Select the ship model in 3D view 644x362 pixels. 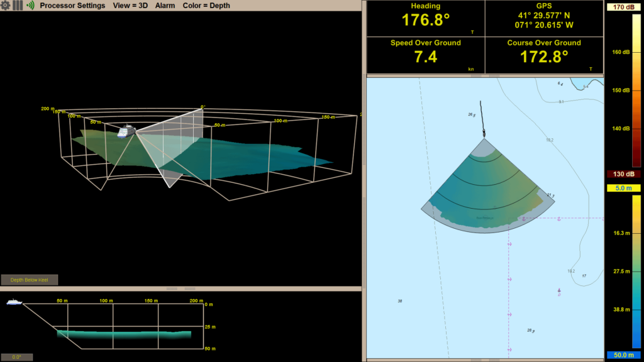126,131
